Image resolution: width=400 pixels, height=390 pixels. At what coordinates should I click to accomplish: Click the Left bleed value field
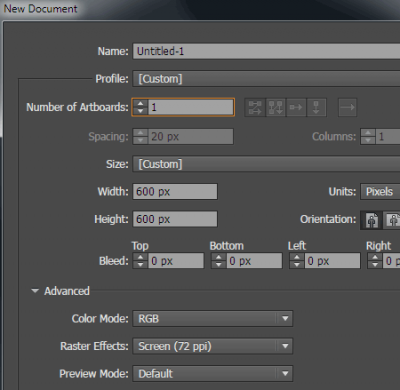(x=332, y=261)
